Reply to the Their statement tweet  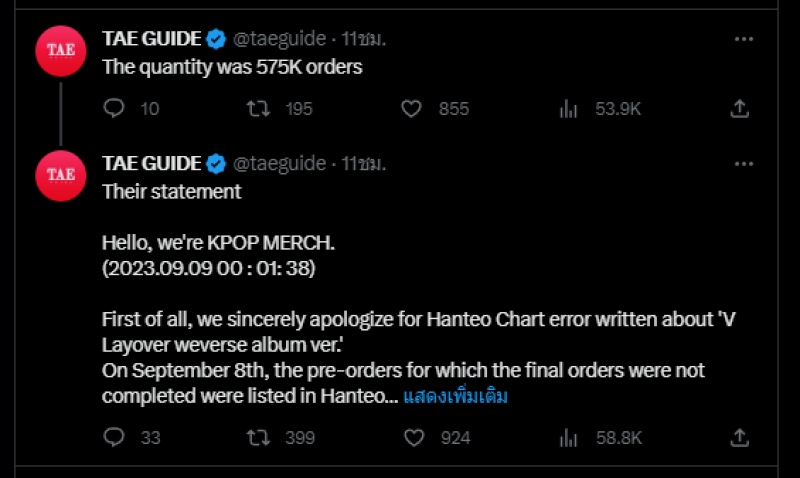(114, 437)
